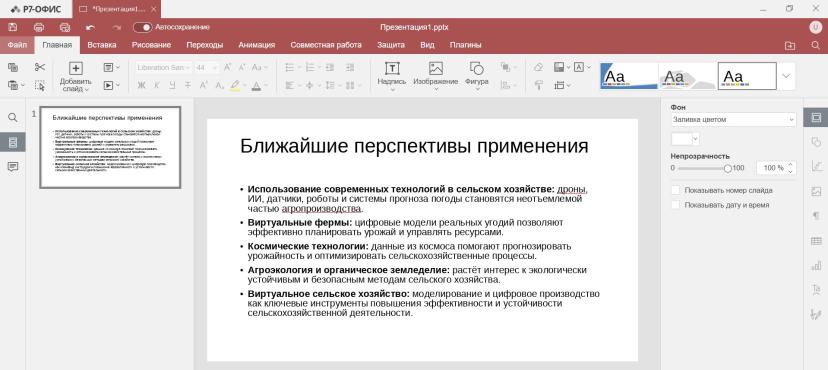Switch to the Защита tab

point(391,45)
